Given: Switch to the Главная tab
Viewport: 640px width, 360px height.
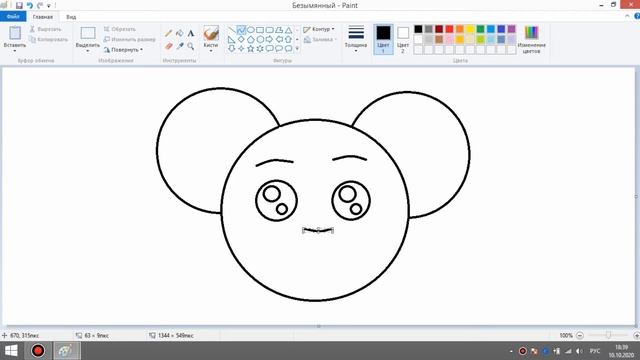Looking at the screenshot, I should 43,17.
